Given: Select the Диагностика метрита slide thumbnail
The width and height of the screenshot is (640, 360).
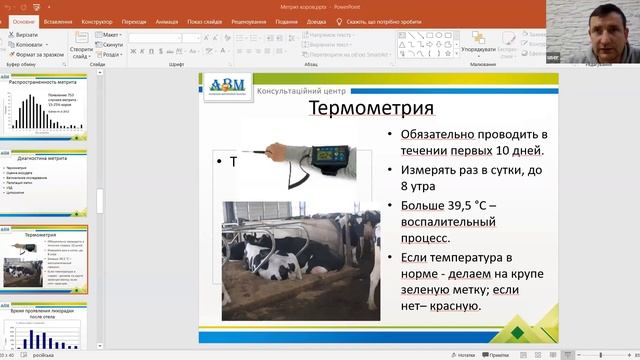Looking at the screenshot, I should [43, 183].
